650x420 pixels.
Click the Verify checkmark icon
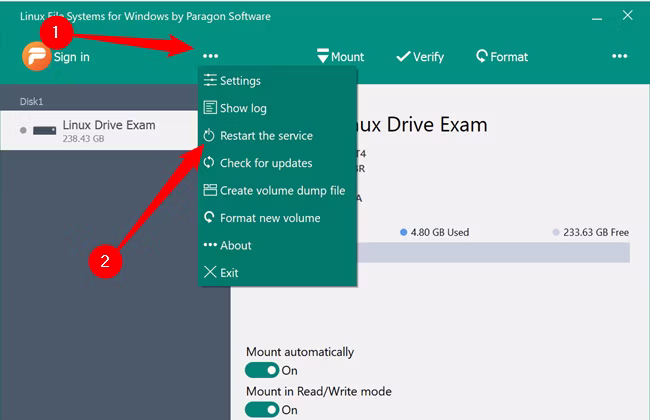click(x=403, y=56)
